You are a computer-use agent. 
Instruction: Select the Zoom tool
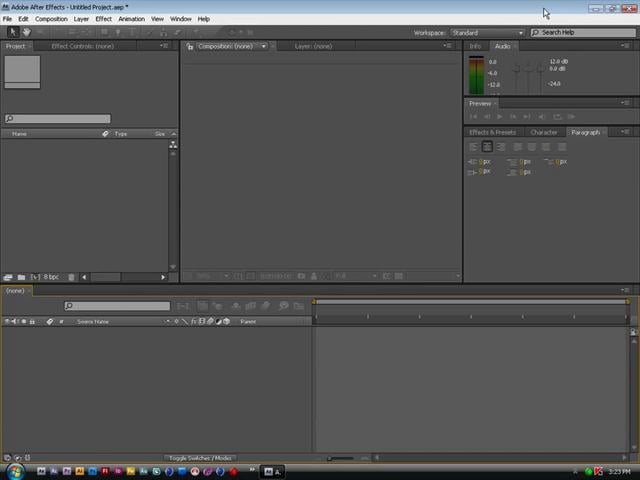coord(40,32)
